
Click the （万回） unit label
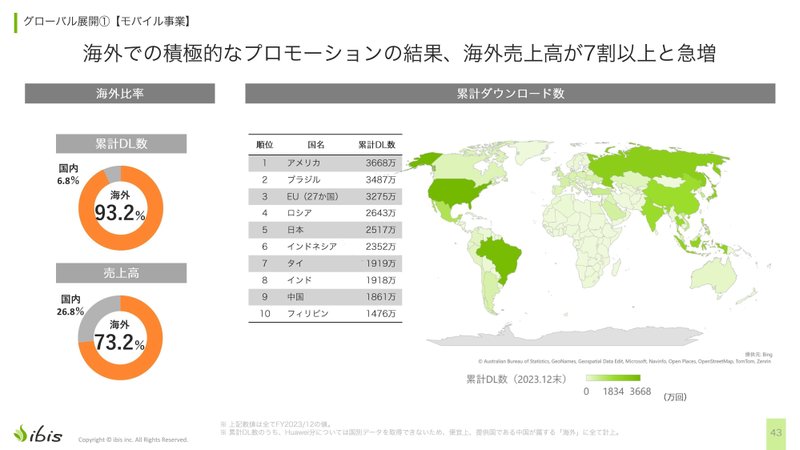click(x=675, y=397)
